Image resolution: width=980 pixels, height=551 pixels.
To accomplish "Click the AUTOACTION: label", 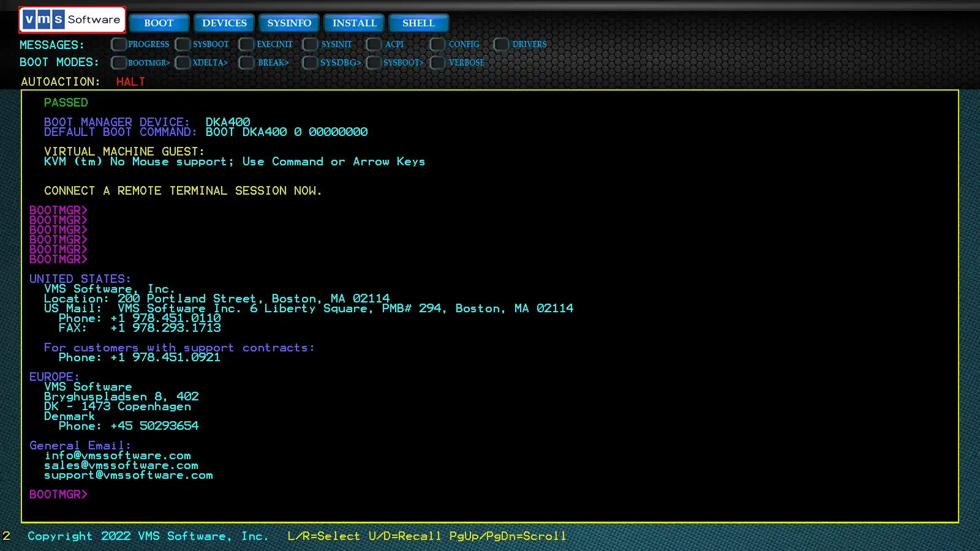I will 61,81.
